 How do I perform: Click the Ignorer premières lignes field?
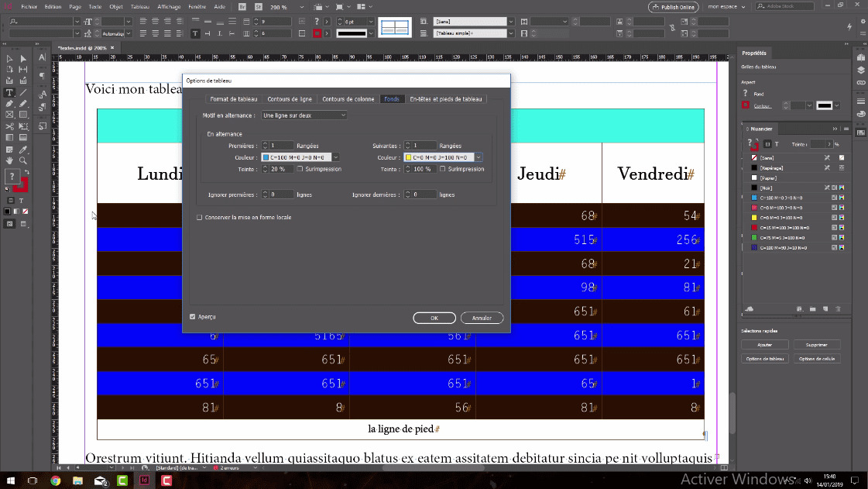[x=281, y=195]
